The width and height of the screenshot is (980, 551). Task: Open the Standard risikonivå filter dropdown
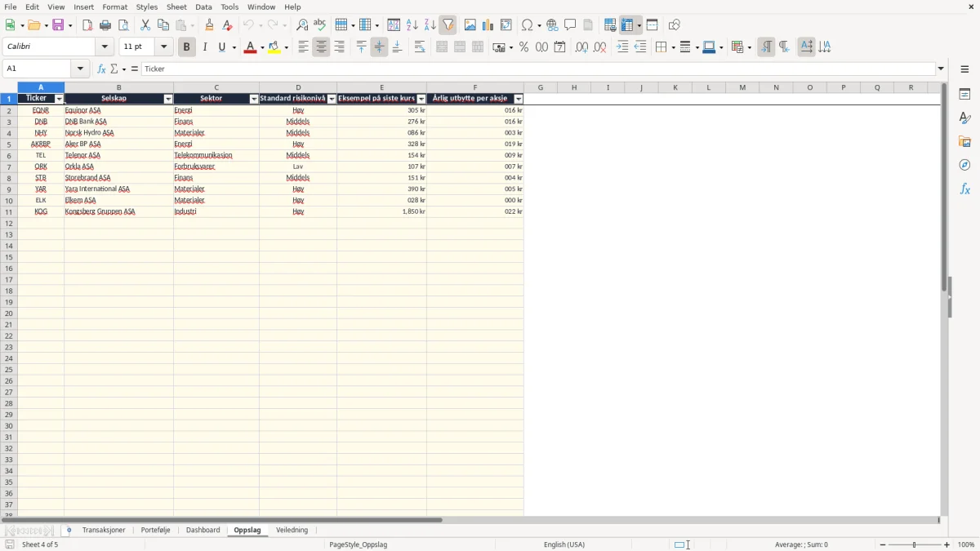(x=332, y=99)
